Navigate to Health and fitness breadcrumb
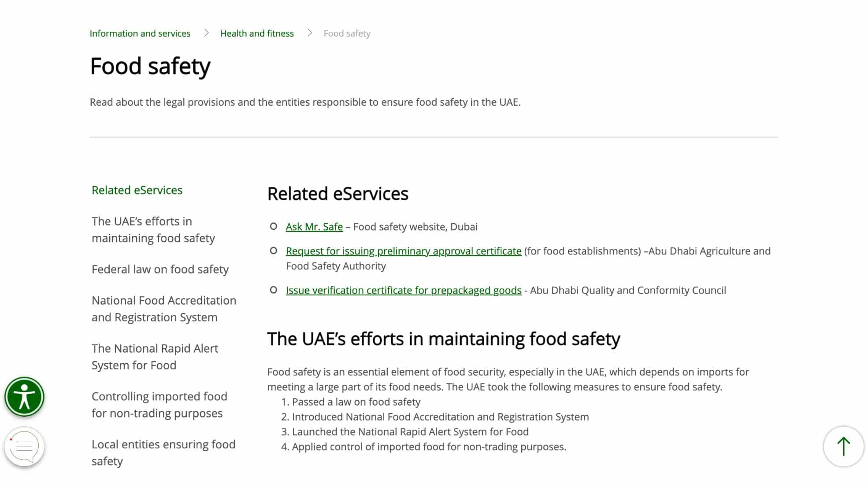This screenshot has height=485, width=868. 257,33
